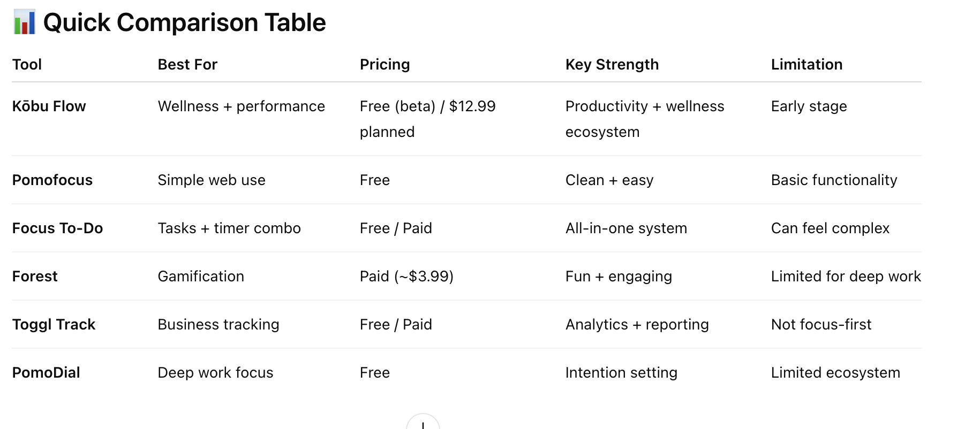Click the Basic functionality limitation cell
The image size is (980, 429).
pyautogui.click(x=834, y=180)
